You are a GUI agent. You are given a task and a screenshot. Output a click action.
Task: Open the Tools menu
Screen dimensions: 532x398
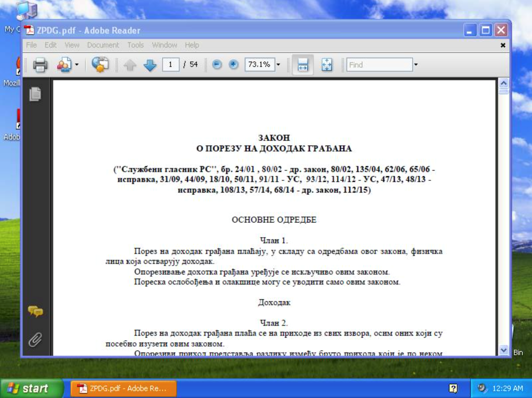click(x=135, y=45)
